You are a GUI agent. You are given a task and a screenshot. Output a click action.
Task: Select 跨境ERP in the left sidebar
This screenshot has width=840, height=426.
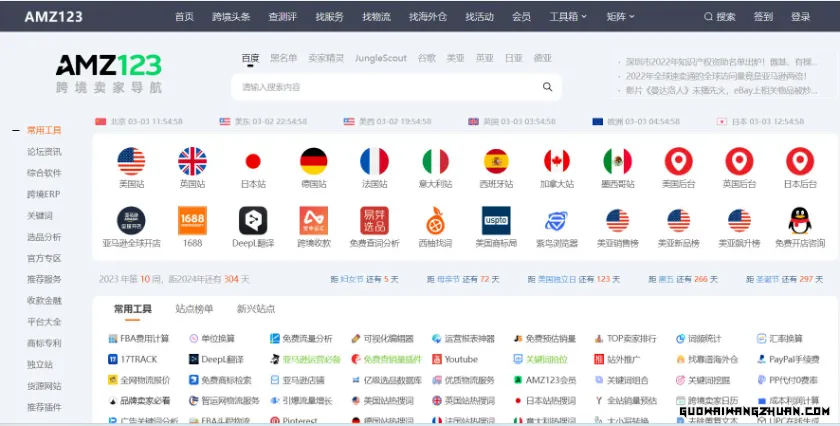click(43, 194)
